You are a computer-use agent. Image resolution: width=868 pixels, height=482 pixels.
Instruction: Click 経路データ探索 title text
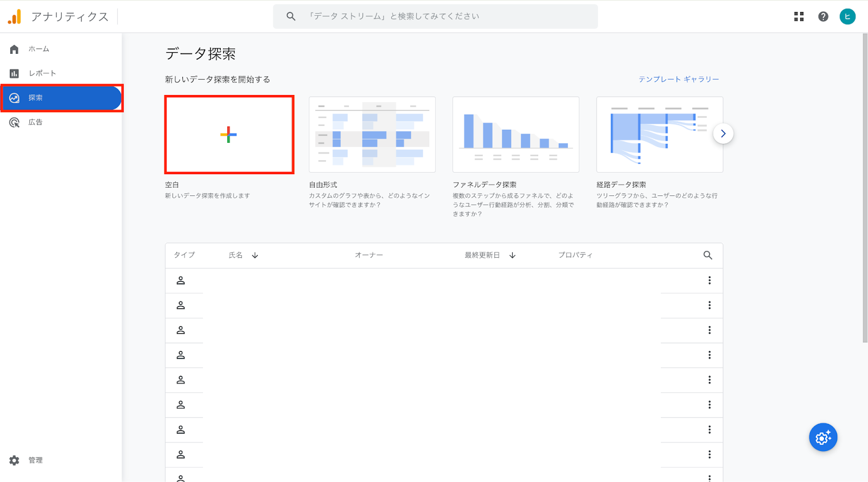pos(621,185)
